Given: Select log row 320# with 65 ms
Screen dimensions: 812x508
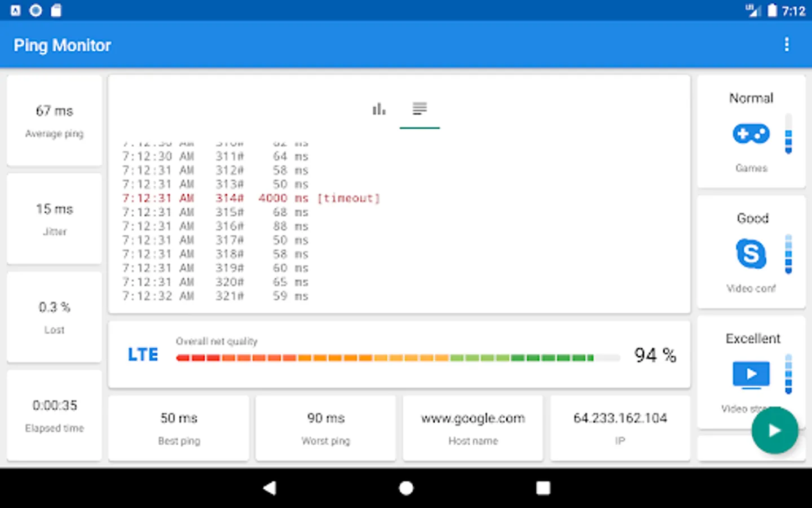Looking at the screenshot, I should [215, 282].
